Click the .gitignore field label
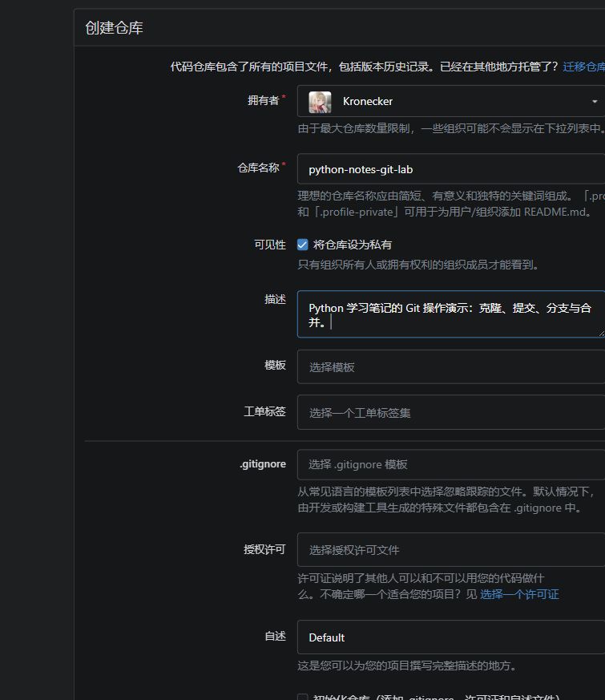Image resolution: width=605 pixels, height=700 pixels. [x=263, y=464]
